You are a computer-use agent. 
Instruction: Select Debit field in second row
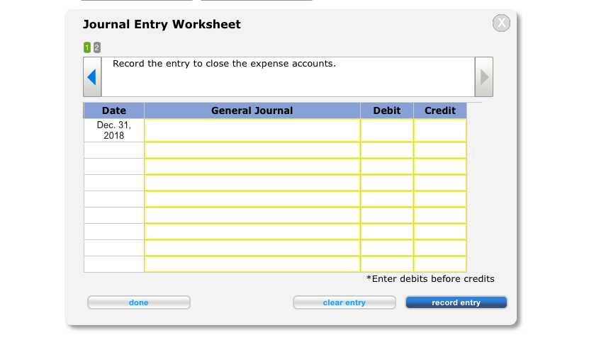point(387,150)
